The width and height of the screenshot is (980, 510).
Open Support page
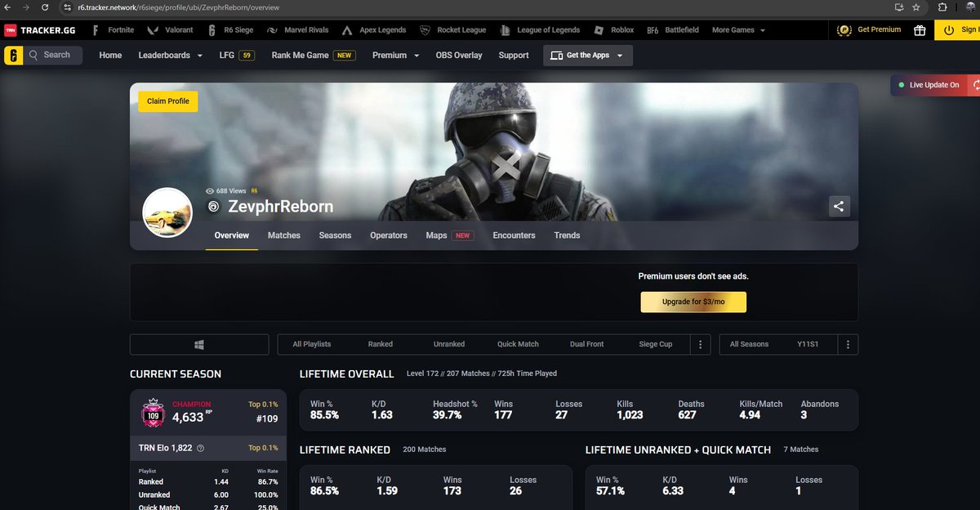point(514,56)
